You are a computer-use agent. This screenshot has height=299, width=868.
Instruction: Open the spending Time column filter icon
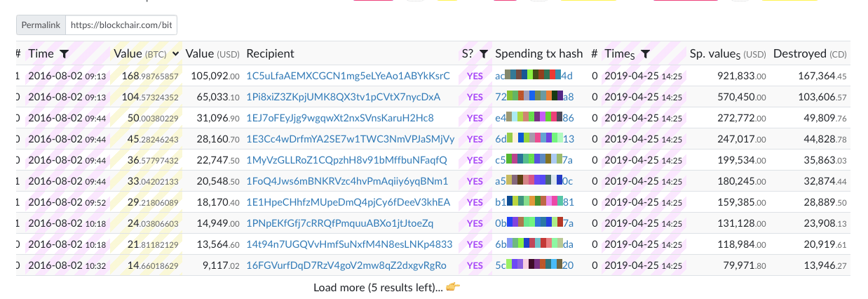(646, 53)
